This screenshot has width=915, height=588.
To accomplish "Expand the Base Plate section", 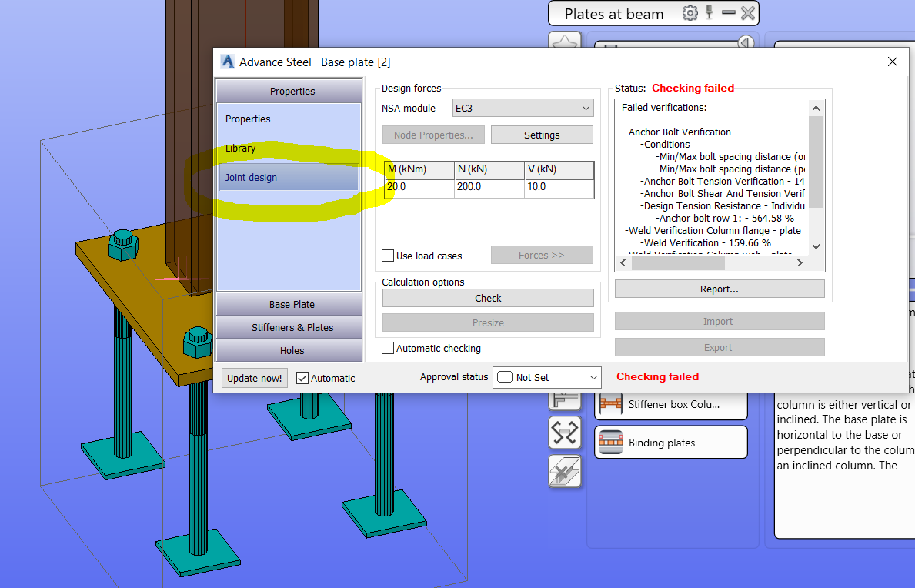I will pyautogui.click(x=289, y=305).
